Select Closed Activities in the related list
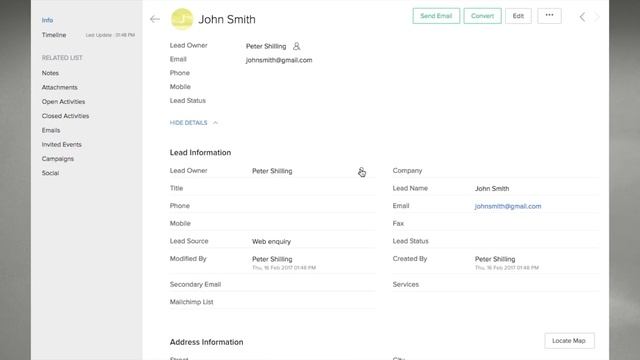The height and width of the screenshot is (360, 640). coord(65,116)
